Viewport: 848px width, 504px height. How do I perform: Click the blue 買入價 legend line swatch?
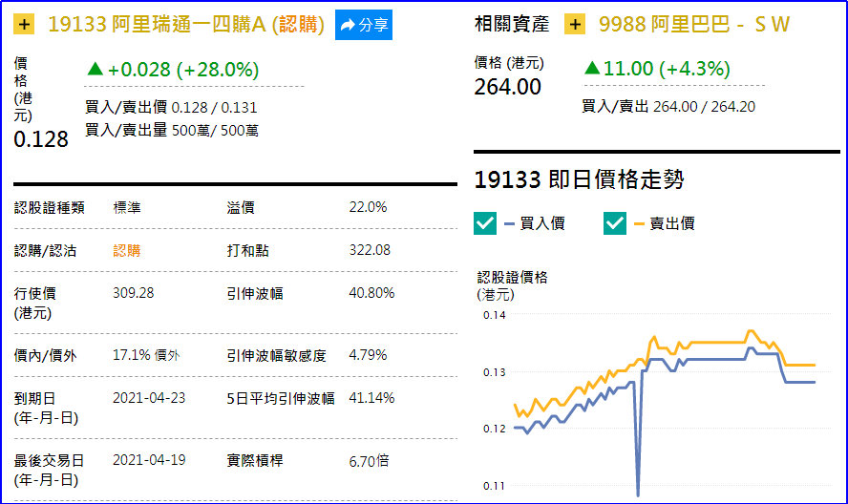tap(509, 224)
